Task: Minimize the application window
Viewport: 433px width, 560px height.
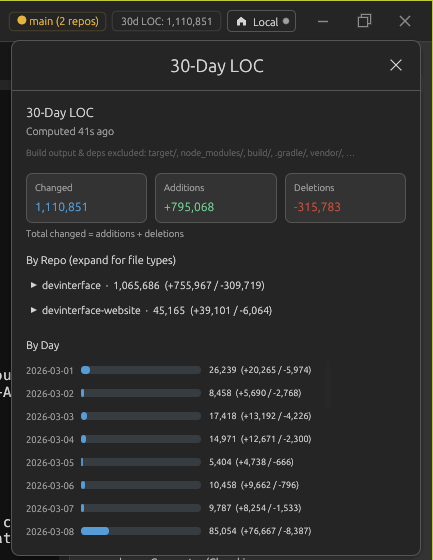Action: [x=323, y=21]
